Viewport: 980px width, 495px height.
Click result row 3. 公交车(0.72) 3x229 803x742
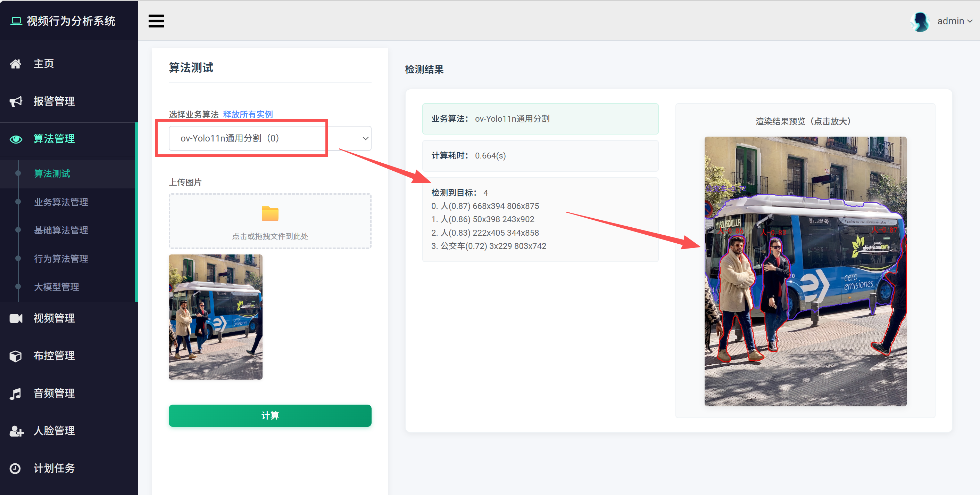[x=489, y=246]
